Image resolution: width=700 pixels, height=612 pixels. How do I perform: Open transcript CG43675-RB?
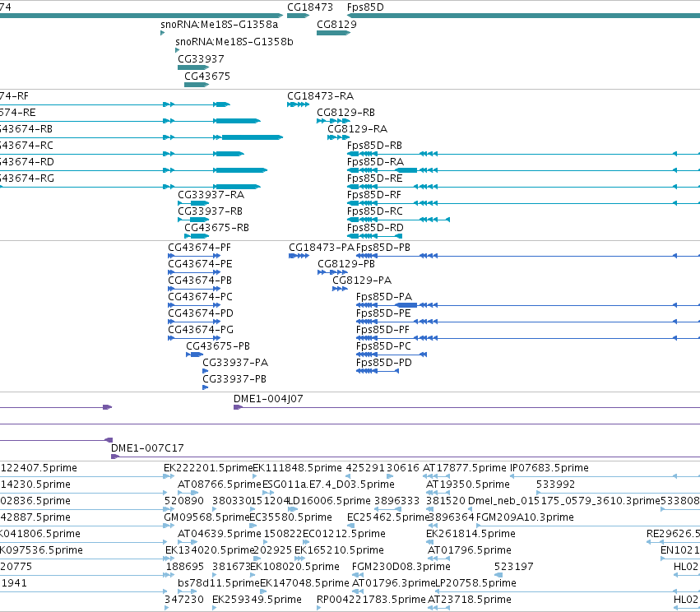pyautogui.click(x=216, y=228)
